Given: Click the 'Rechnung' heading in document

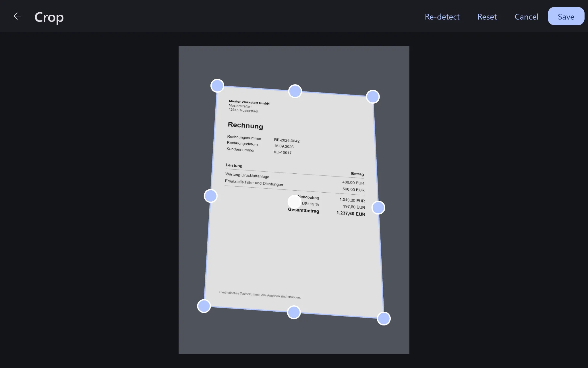Looking at the screenshot, I should (x=245, y=125).
